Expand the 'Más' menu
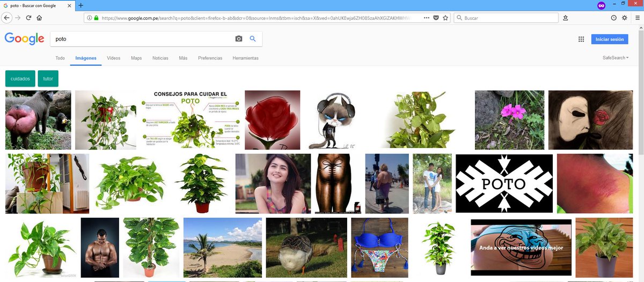644x282 pixels. point(183,58)
